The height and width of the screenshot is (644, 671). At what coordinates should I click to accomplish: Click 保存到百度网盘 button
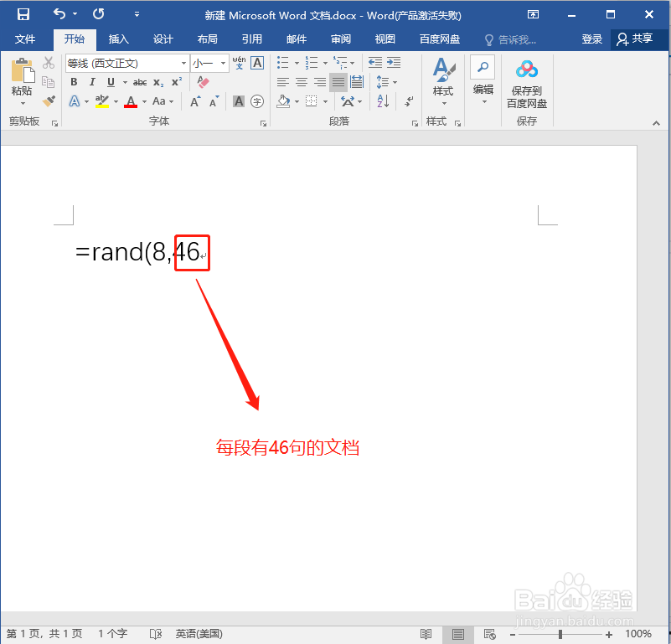click(x=527, y=85)
